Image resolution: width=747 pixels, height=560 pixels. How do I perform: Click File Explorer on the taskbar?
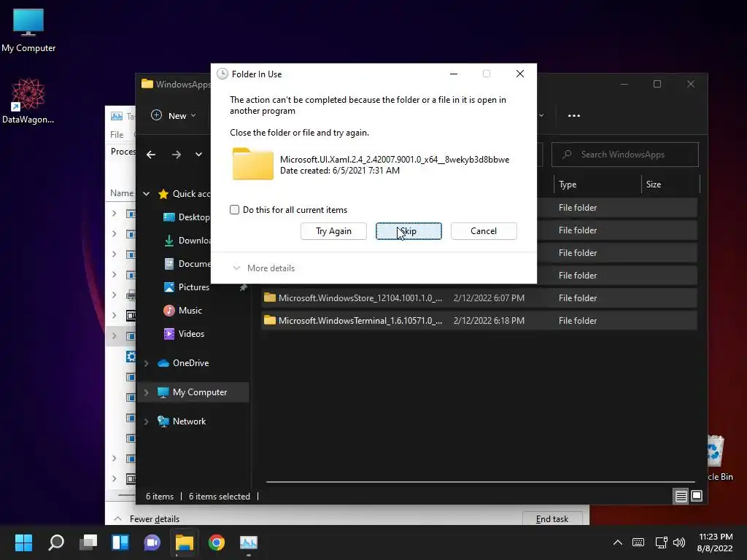click(x=185, y=542)
